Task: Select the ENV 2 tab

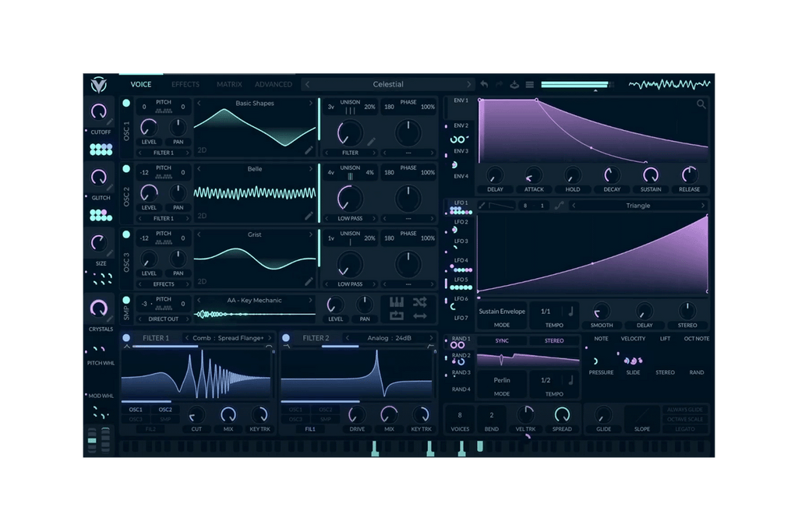Action: coord(461,125)
